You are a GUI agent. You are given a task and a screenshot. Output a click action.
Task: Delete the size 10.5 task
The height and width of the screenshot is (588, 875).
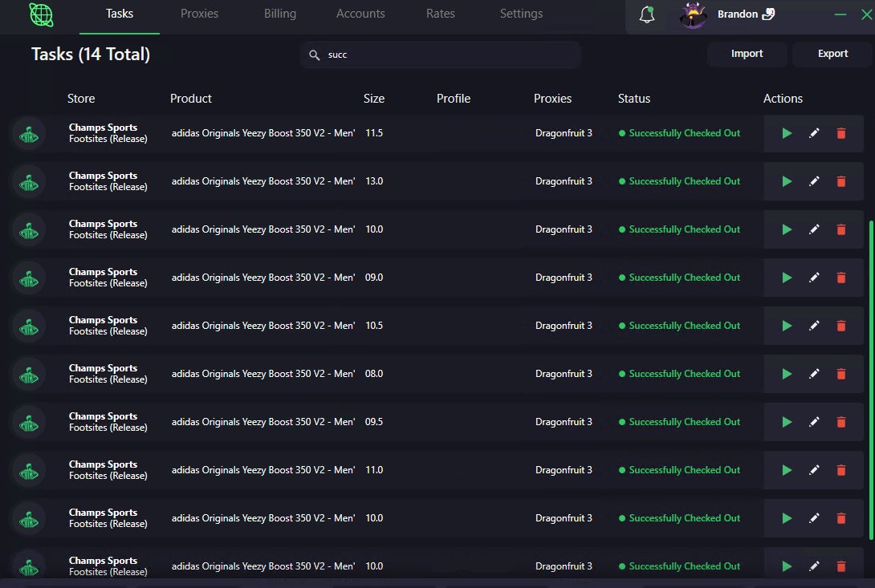point(841,326)
